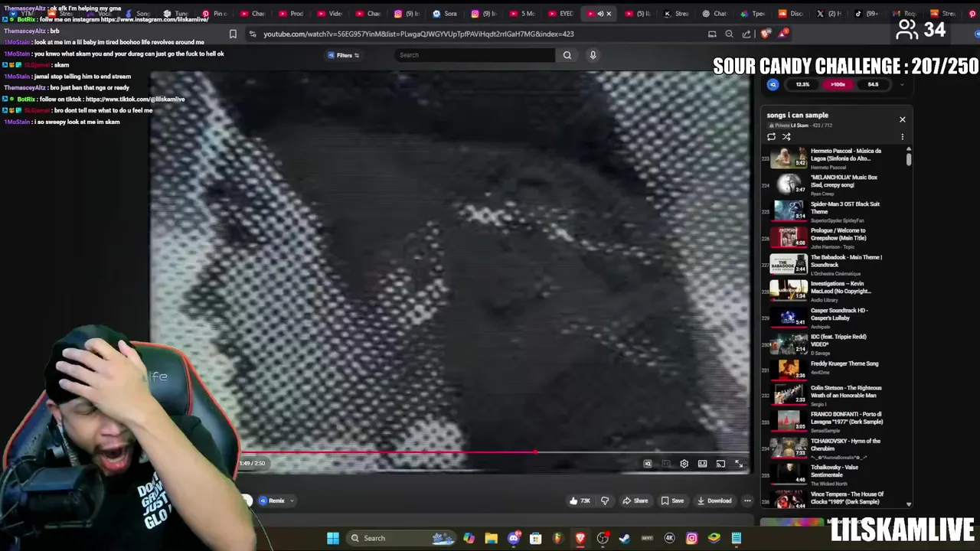Viewport: 980px width, 551px height.
Task: Click the browser address bar URL
Action: click(418, 34)
